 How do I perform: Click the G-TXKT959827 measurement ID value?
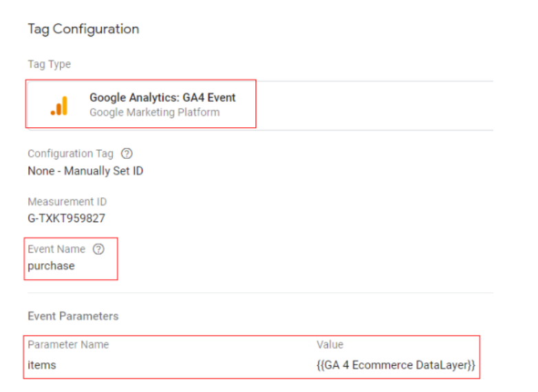(66, 218)
